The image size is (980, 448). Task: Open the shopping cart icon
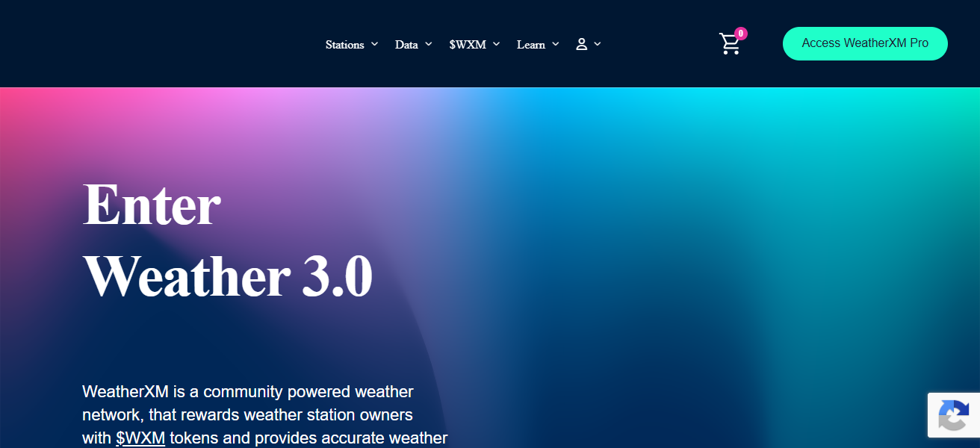tap(730, 44)
